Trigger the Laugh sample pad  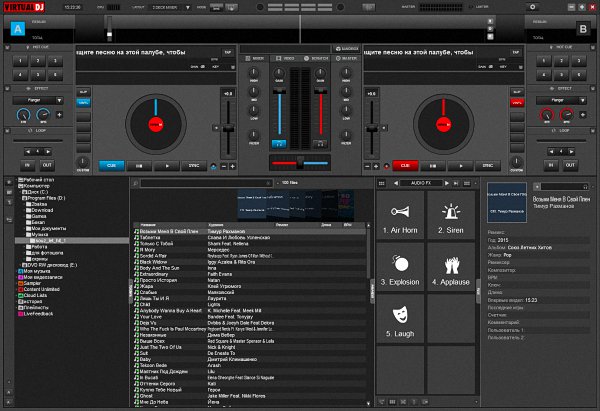pos(402,317)
